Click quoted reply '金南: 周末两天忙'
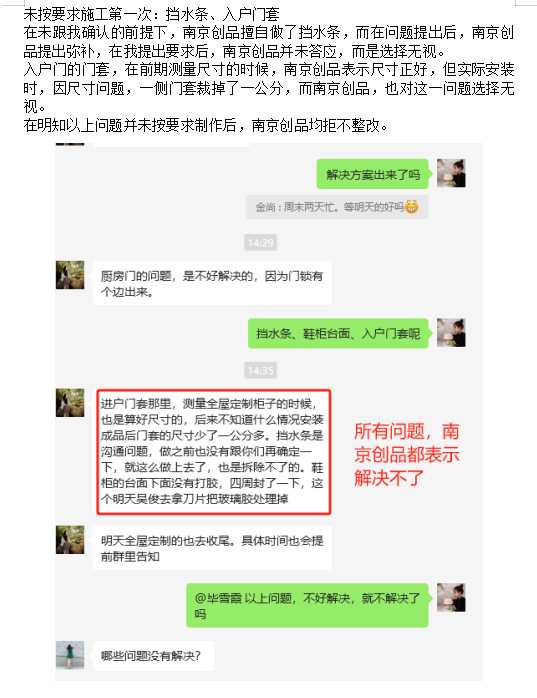The image size is (537, 698). [x=337, y=207]
